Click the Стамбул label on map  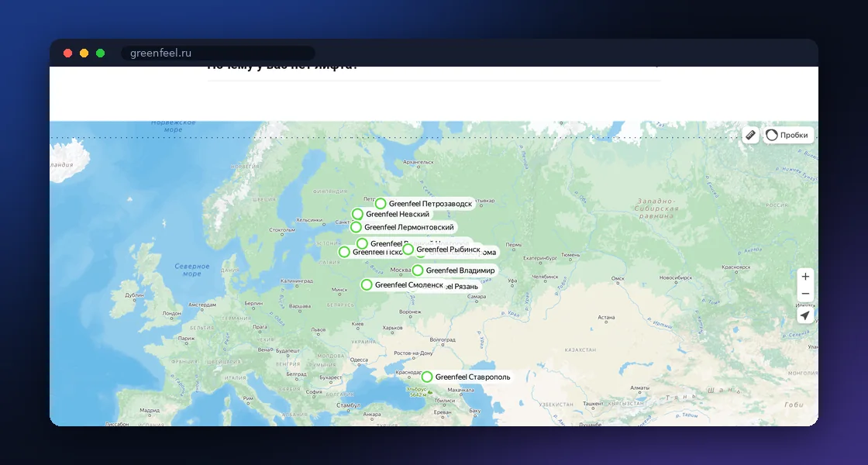[348, 405]
